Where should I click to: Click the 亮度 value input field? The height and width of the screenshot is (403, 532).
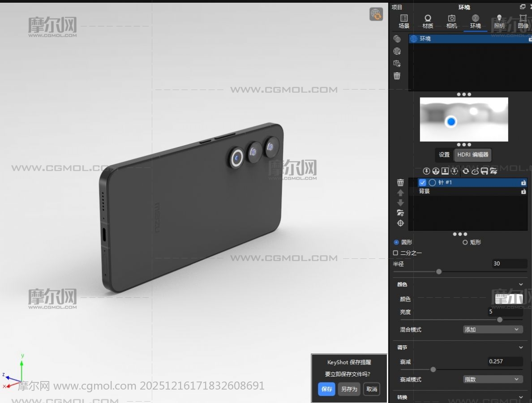point(505,312)
